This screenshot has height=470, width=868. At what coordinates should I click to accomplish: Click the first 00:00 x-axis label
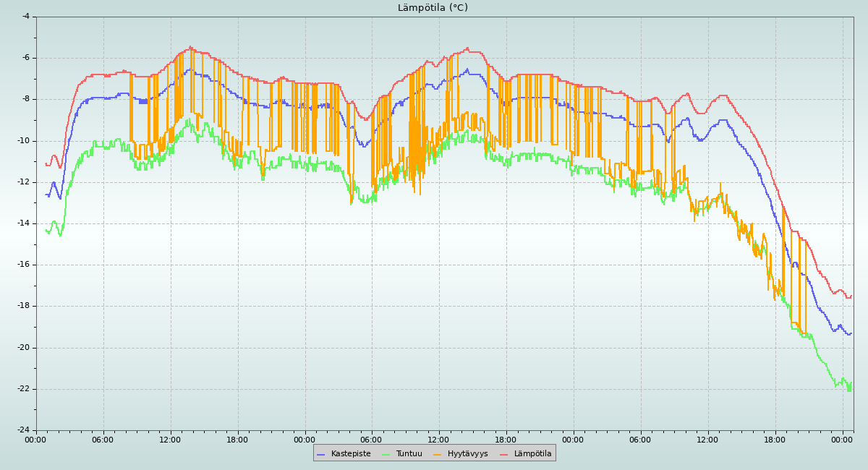35,439
